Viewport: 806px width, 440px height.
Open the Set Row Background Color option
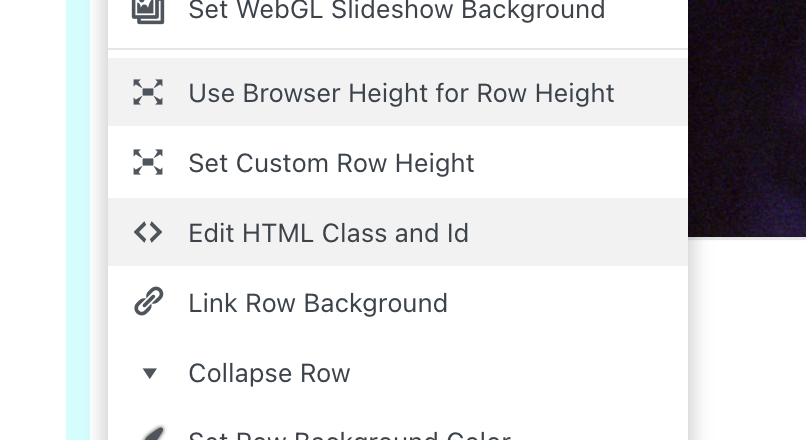click(349, 435)
